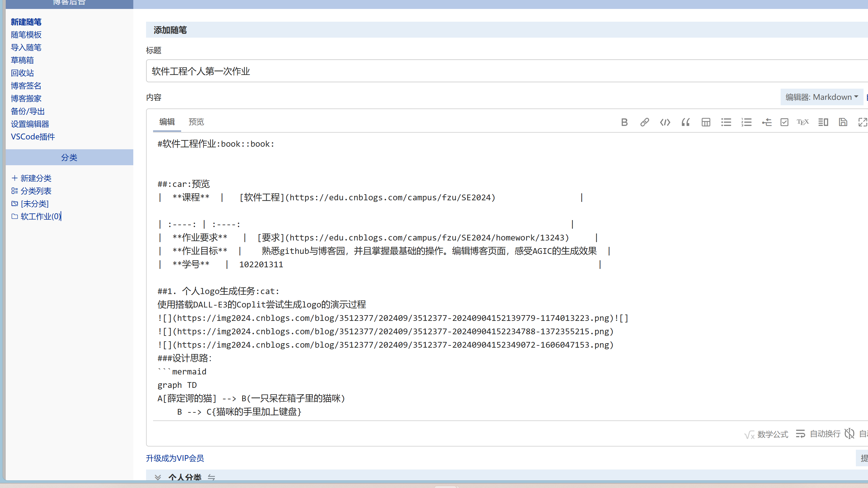Open 随笔模板 in the sidebar
Viewport: 868px width, 488px height.
26,35
